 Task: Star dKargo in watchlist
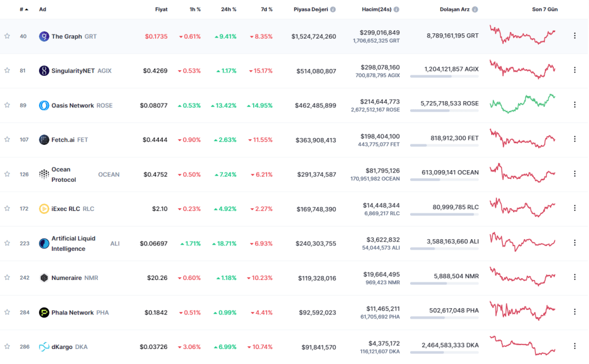point(7,346)
